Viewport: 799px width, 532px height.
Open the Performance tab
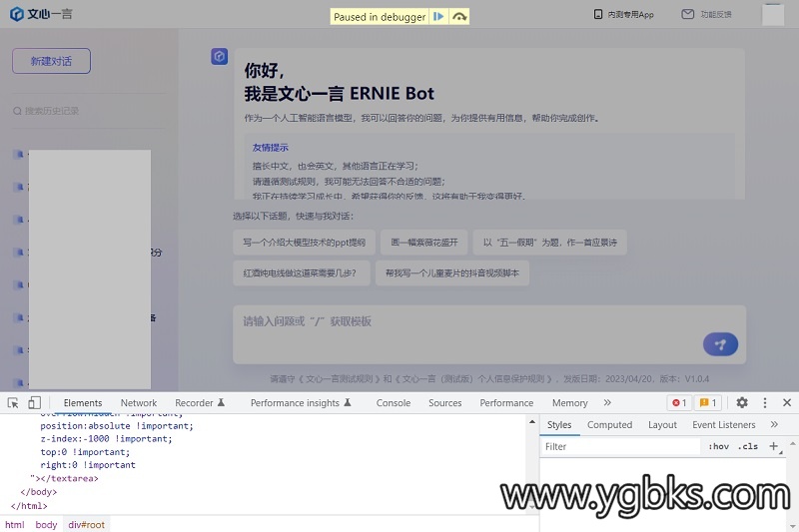[506, 402]
